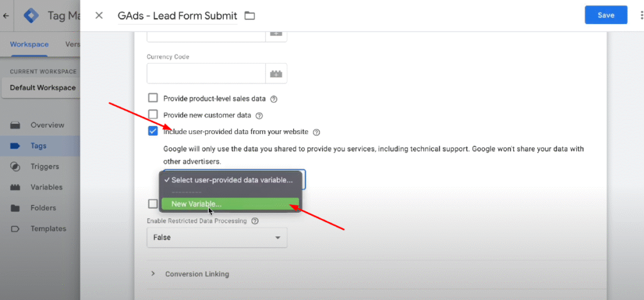Close the tag editor with X icon
The height and width of the screenshot is (300, 644).
[x=99, y=16]
